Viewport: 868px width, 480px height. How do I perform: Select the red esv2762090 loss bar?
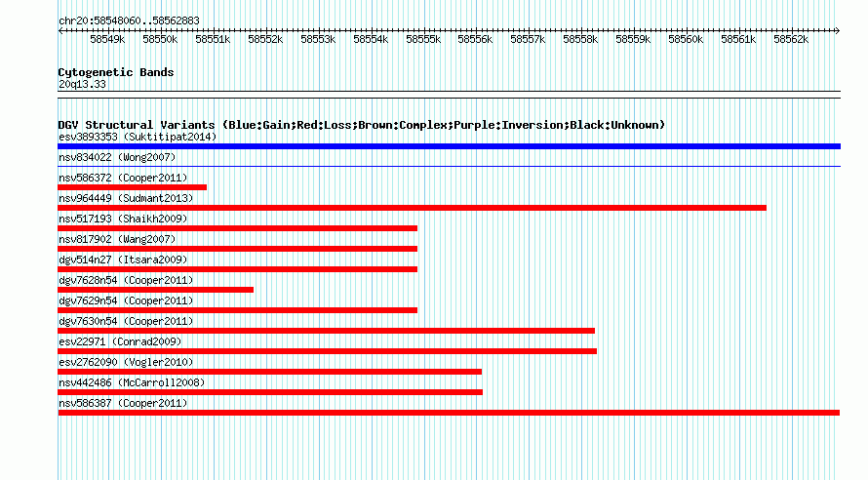(269, 372)
